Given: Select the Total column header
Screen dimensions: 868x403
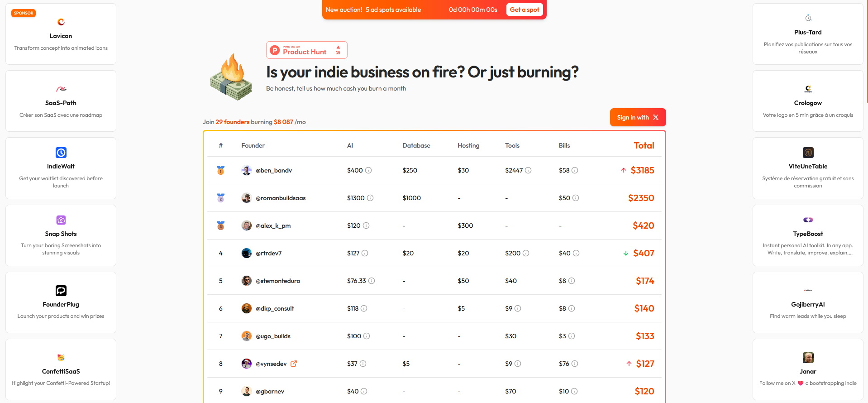Looking at the screenshot, I should tap(644, 145).
